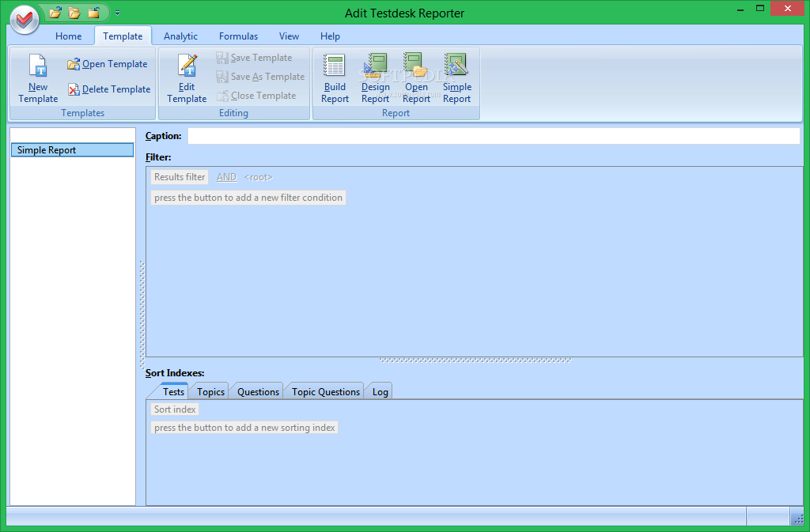Viewport: 810px width, 532px height.
Task: Select Simple Report in the template list
Action: tap(72, 150)
